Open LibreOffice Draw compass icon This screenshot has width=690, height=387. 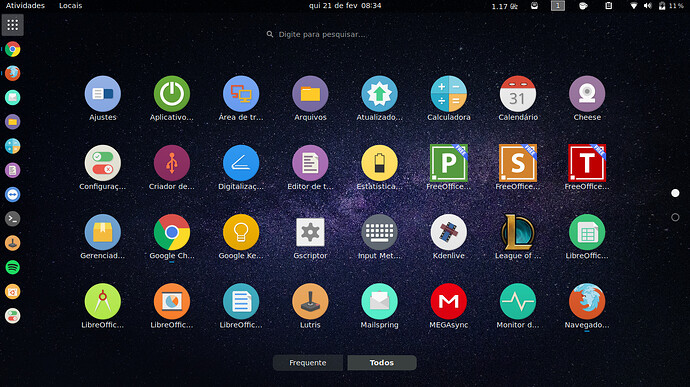click(x=103, y=301)
